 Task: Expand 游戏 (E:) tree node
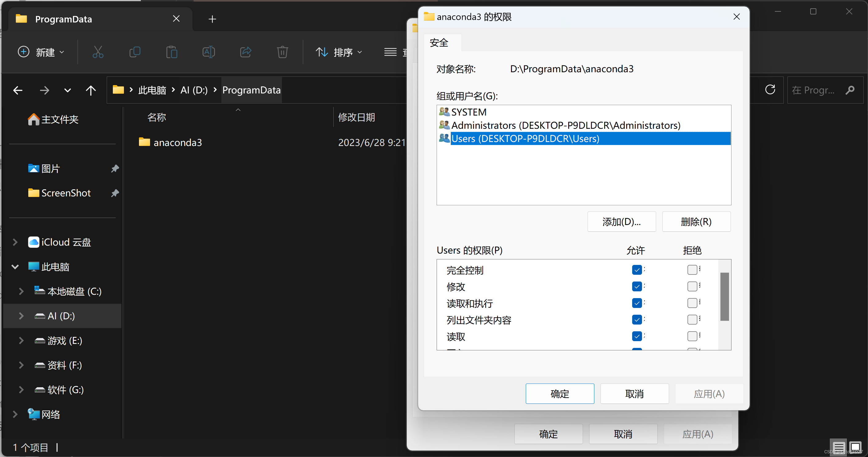coord(21,341)
